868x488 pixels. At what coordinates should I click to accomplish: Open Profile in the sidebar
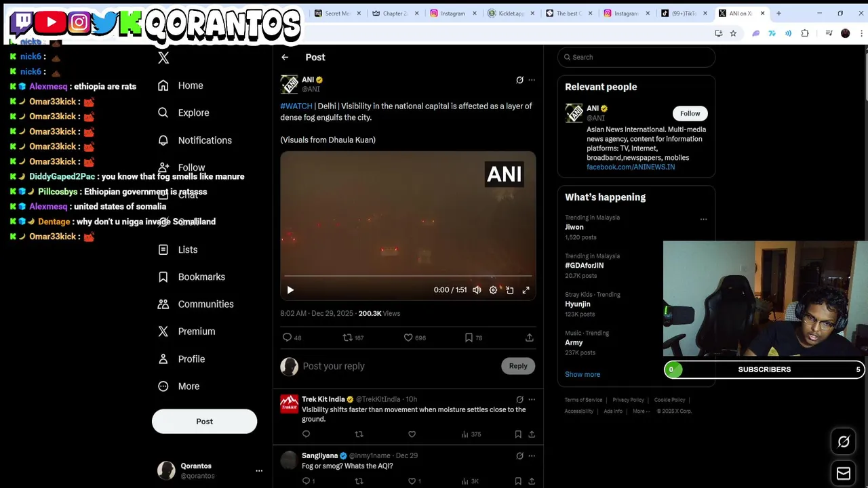pos(182,359)
